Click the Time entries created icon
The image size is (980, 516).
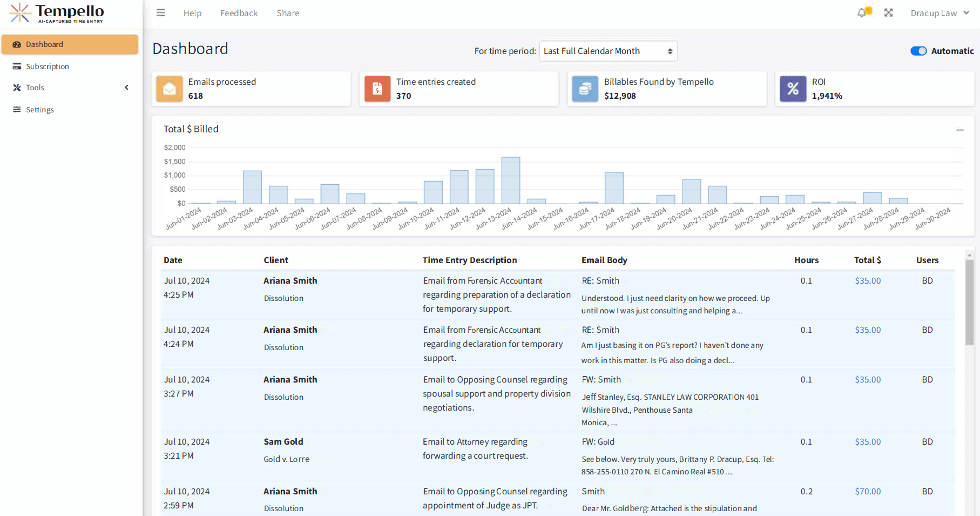pos(377,89)
